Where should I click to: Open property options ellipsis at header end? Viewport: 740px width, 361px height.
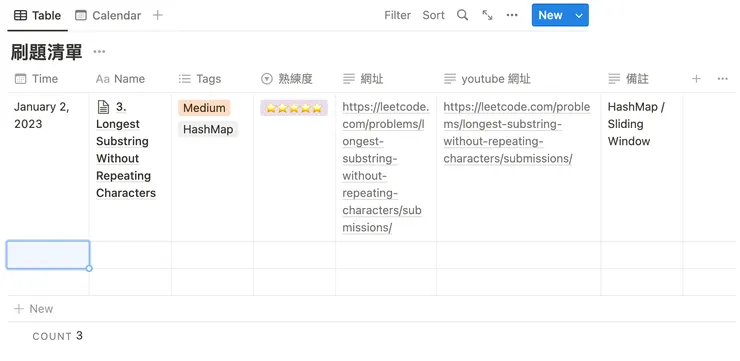coord(723,79)
